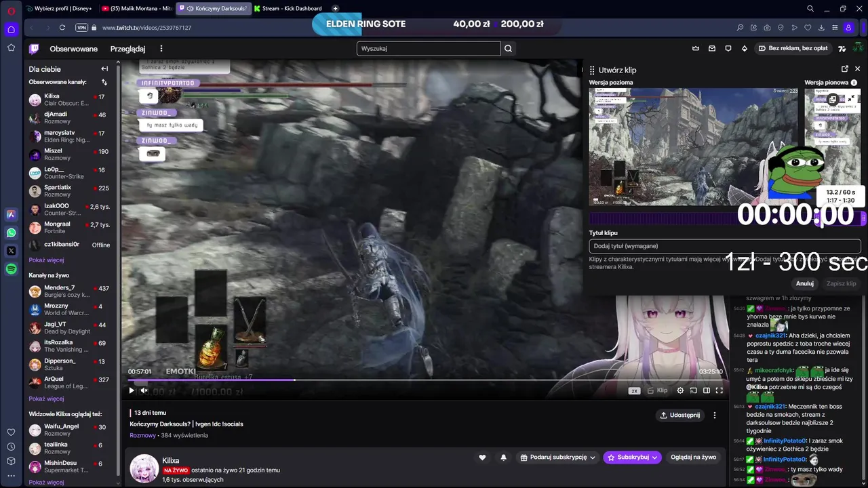Click the Anuluj button
Image resolution: width=868 pixels, height=488 pixels.
805,284
